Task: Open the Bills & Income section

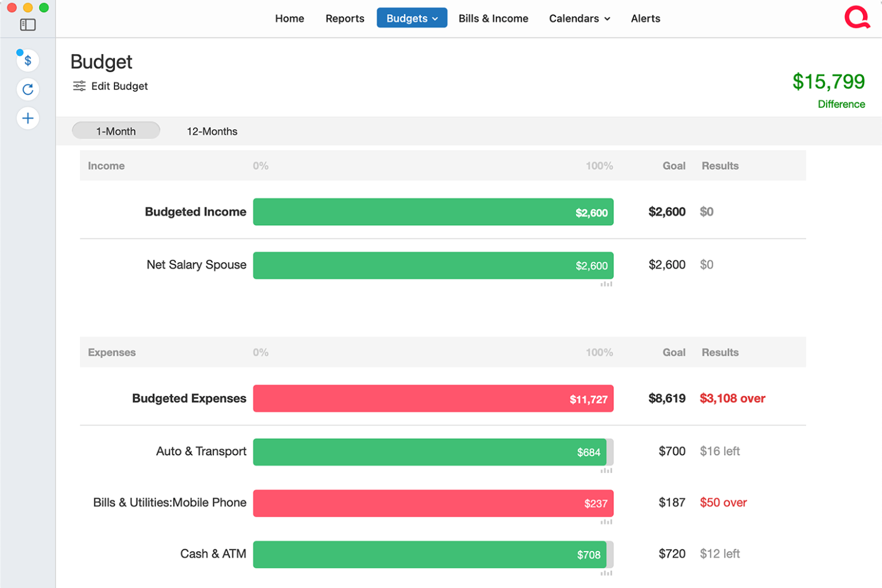Action: point(493,18)
